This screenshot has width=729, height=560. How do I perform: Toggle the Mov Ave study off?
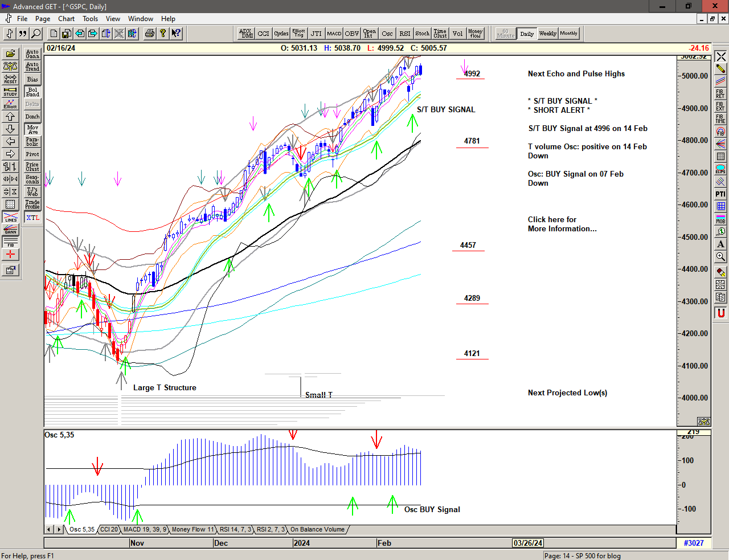[x=32, y=129]
